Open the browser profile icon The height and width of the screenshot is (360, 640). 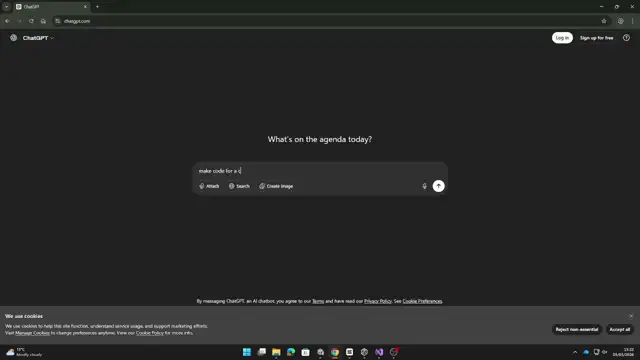(x=620, y=21)
